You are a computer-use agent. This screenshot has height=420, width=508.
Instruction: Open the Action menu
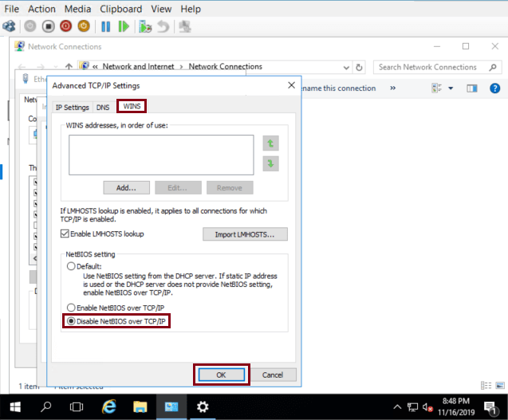point(41,9)
